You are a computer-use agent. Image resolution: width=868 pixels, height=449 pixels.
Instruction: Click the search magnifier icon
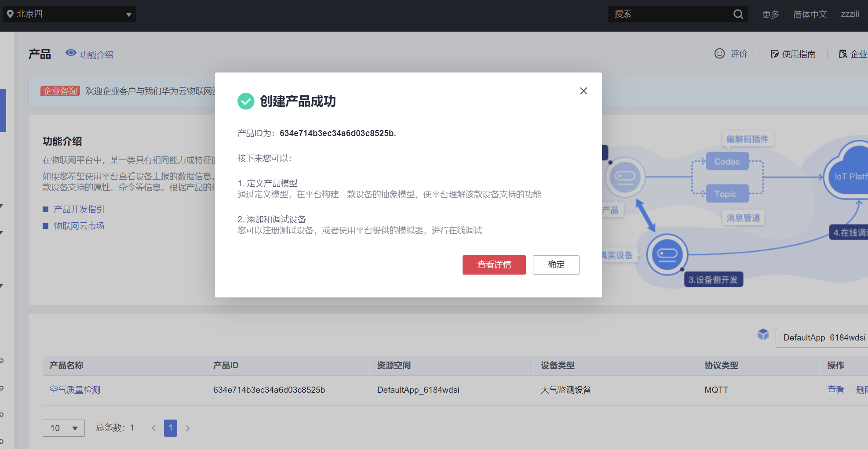pos(738,14)
